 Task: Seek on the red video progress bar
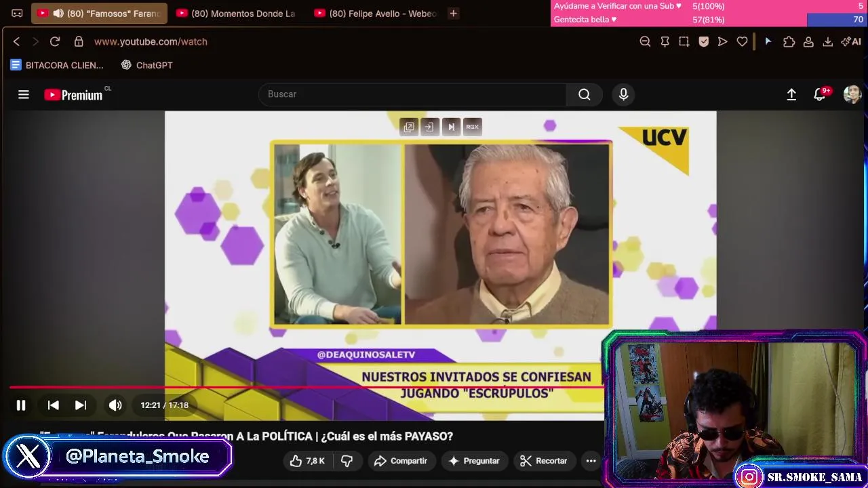pos(305,388)
